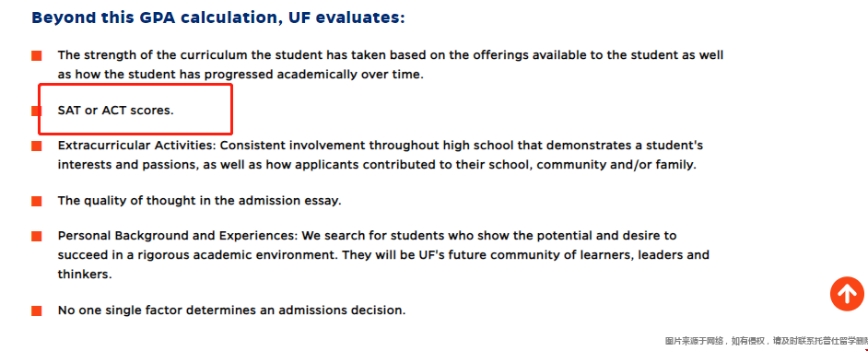Click the orange bullet beside curriculum strength
The image size is (868, 351).
(37, 56)
